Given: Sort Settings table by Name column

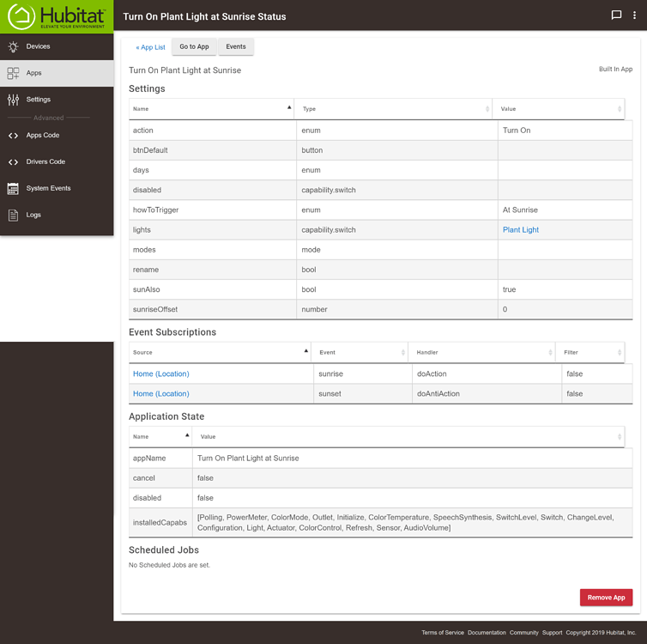Looking at the screenshot, I should click(211, 109).
